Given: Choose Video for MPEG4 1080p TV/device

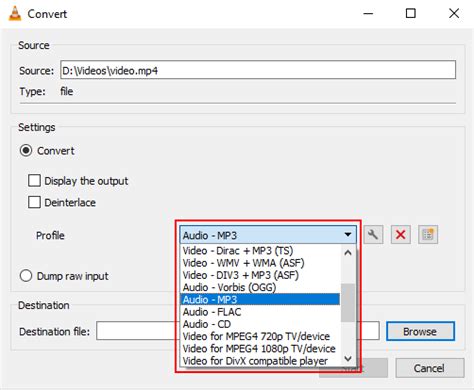Looking at the screenshot, I should 260,349.
